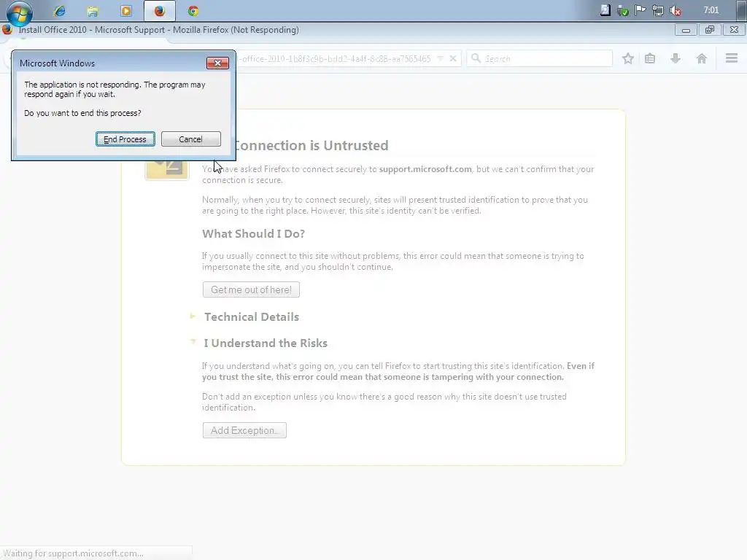This screenshot has width=747, height=560.
Task: Click the search magnifier icon
Action: (x=476, y=58)
